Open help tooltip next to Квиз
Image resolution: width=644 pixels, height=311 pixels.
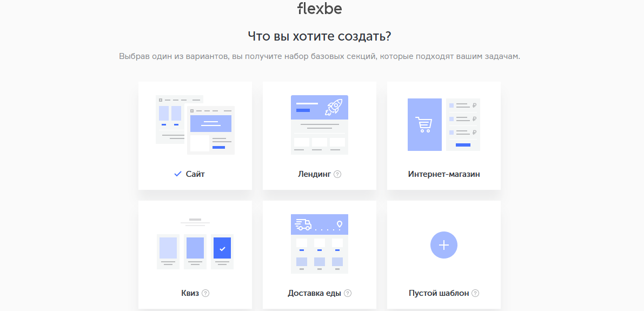click(x=205, y=293)
